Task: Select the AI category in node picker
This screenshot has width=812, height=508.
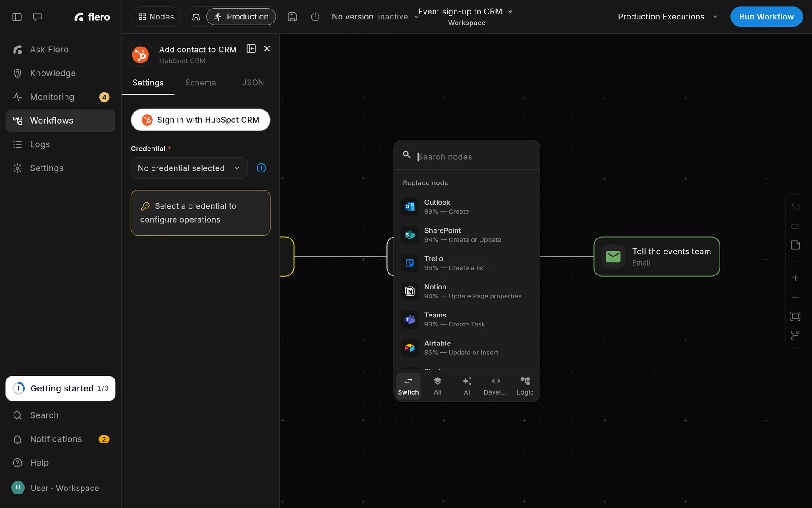Action: click(x=467, y=386)
